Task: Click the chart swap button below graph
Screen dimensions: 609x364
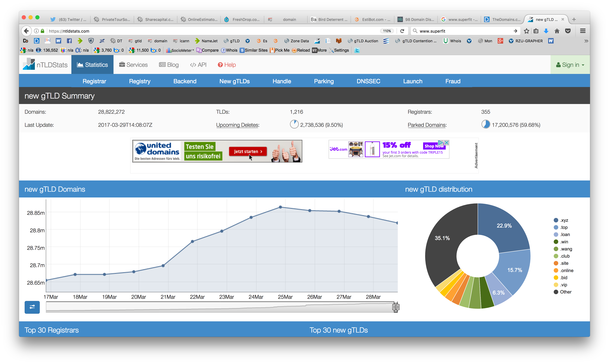Action: (x=32, y=307)
